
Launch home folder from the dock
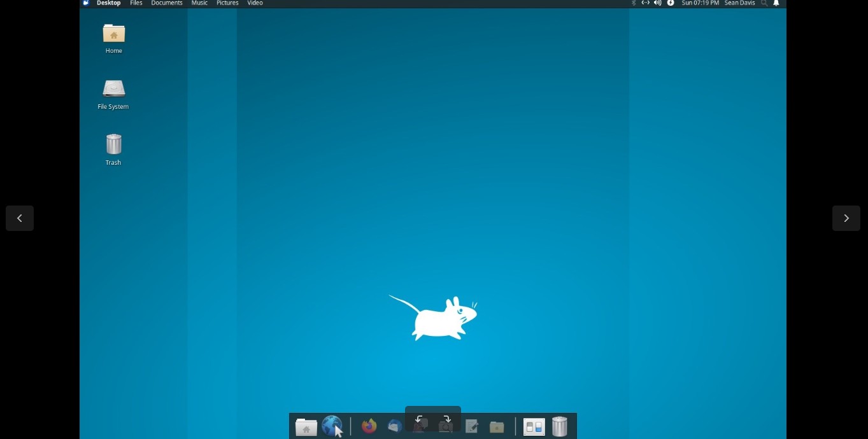click(x=306, y=427)
